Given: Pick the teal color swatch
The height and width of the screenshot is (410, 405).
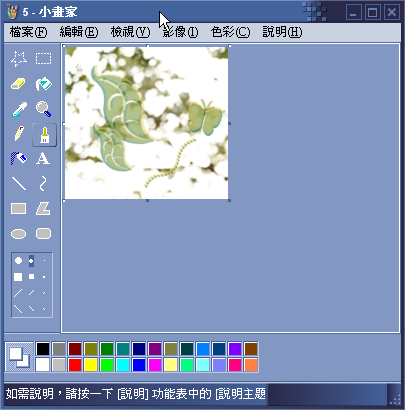Looking at the screenshot, I should click(123, 349).
